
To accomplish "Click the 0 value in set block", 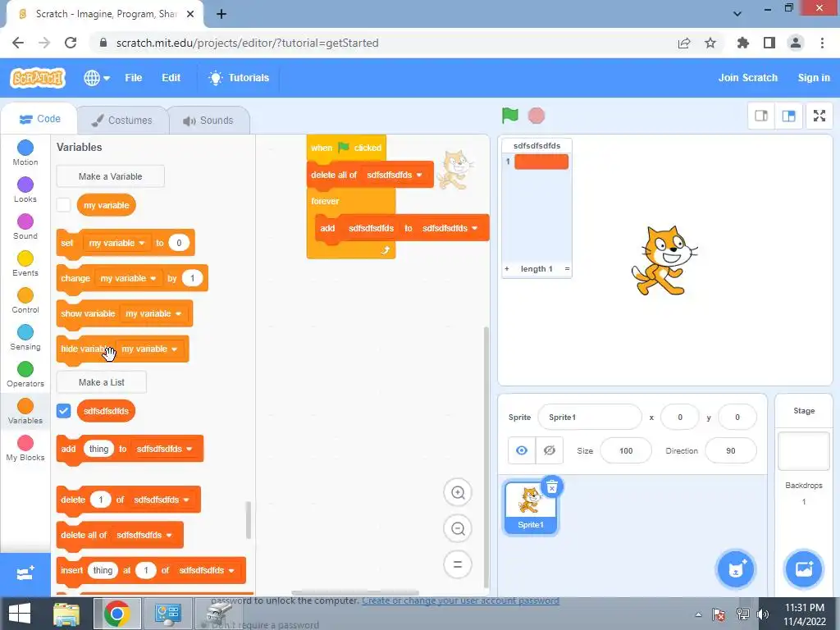I will [x=179, y=243].
